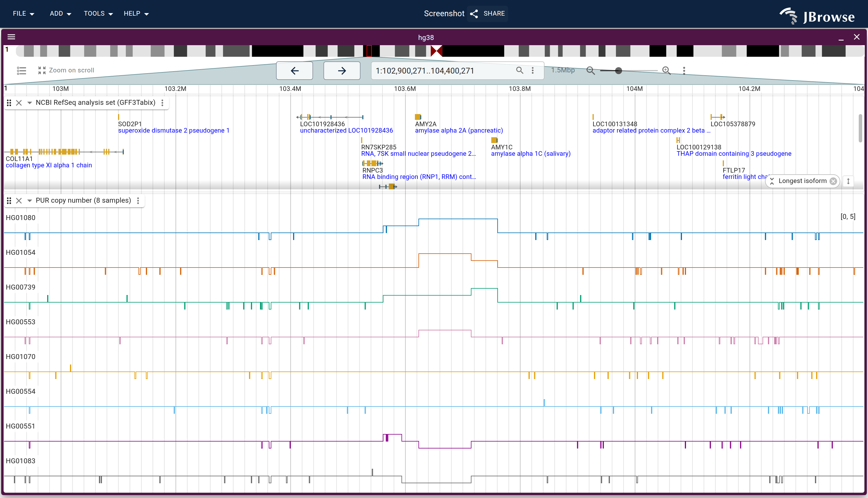Pan right with the forward arrow button

click(x=342, y=71)
